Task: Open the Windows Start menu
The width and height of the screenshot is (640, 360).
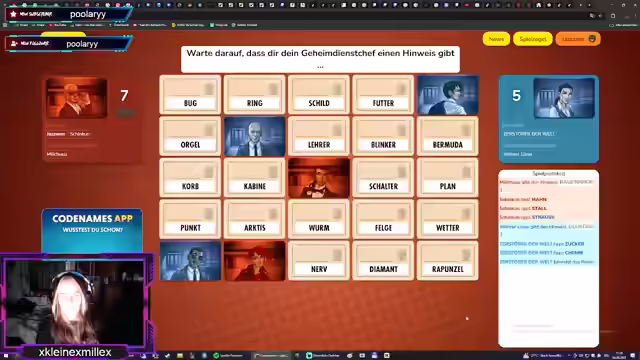Action: click(x=6, y=356)
